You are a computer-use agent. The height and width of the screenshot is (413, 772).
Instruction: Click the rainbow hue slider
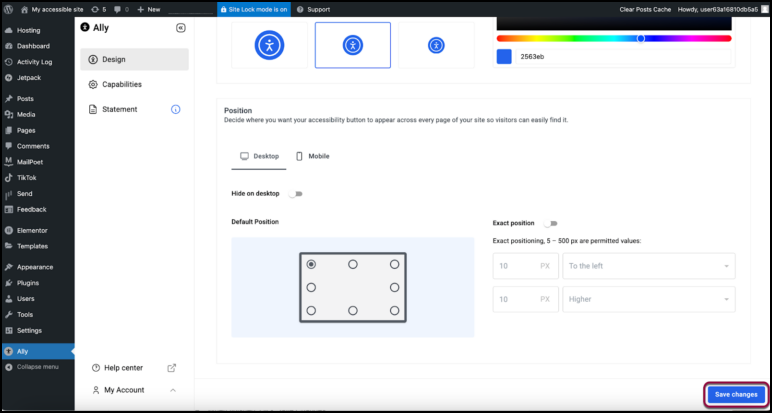(613, 38)
